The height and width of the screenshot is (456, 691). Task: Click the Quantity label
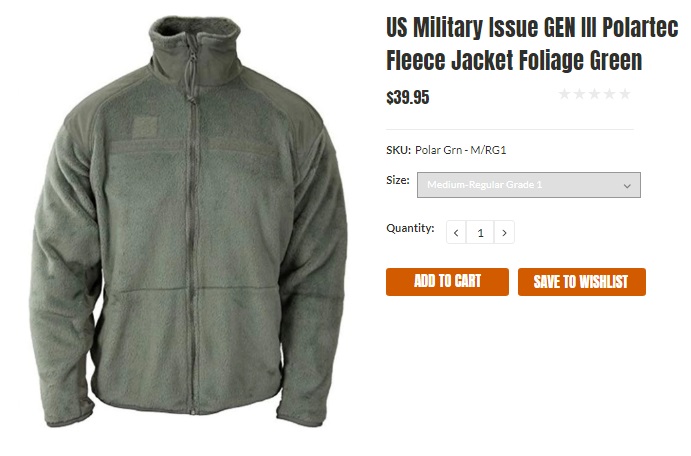(x=410, y=228)
